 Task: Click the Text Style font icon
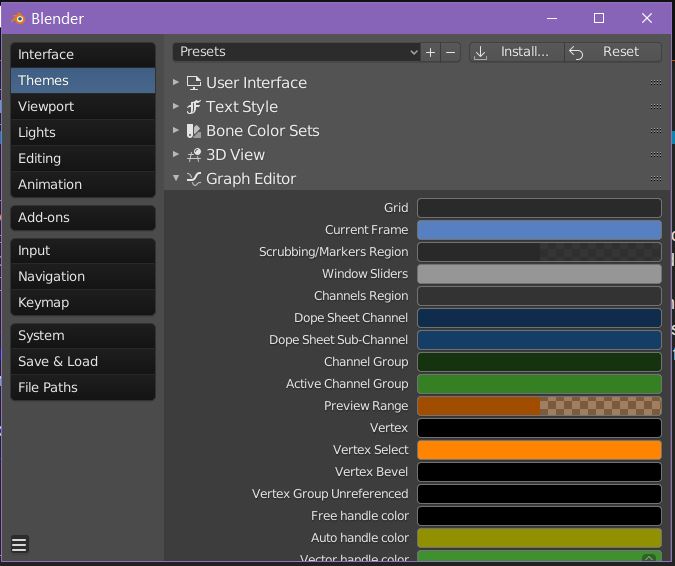194,107
